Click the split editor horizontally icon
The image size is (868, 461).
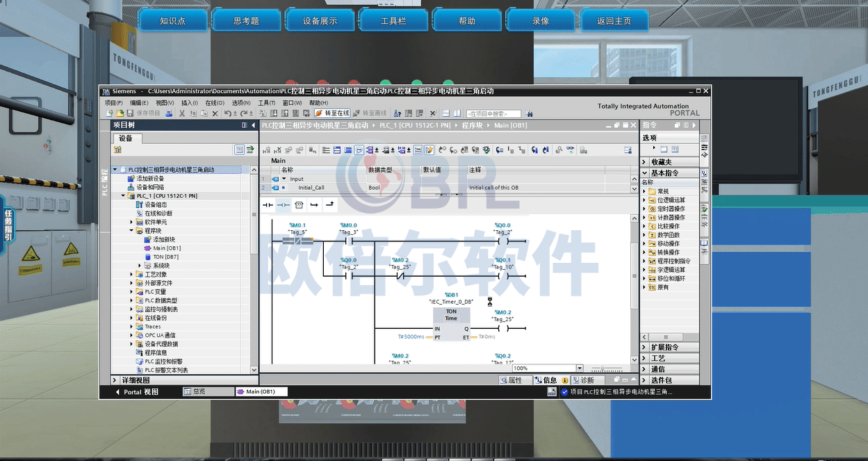tap(446, 113)
